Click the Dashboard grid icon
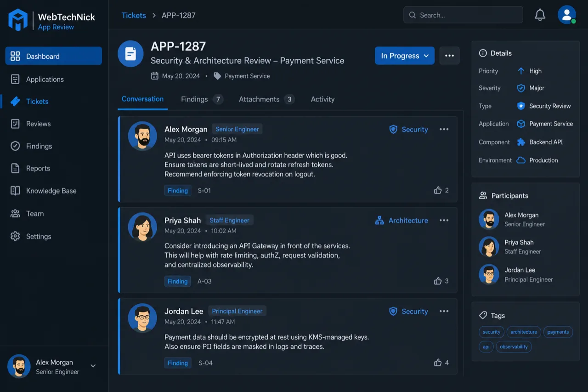The width and height of the screenshot is (588, 392). (15, 56)
